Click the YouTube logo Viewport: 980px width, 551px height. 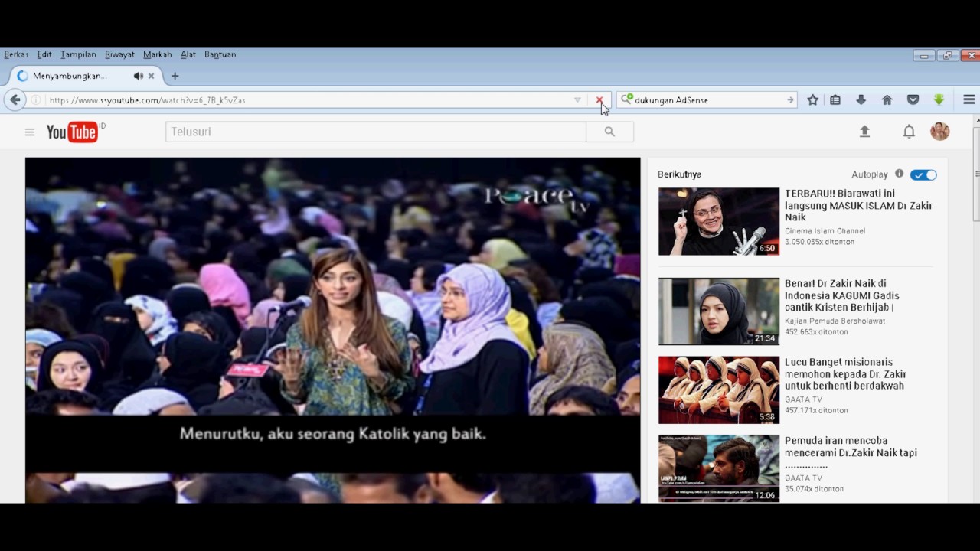[x=72, y=132]
